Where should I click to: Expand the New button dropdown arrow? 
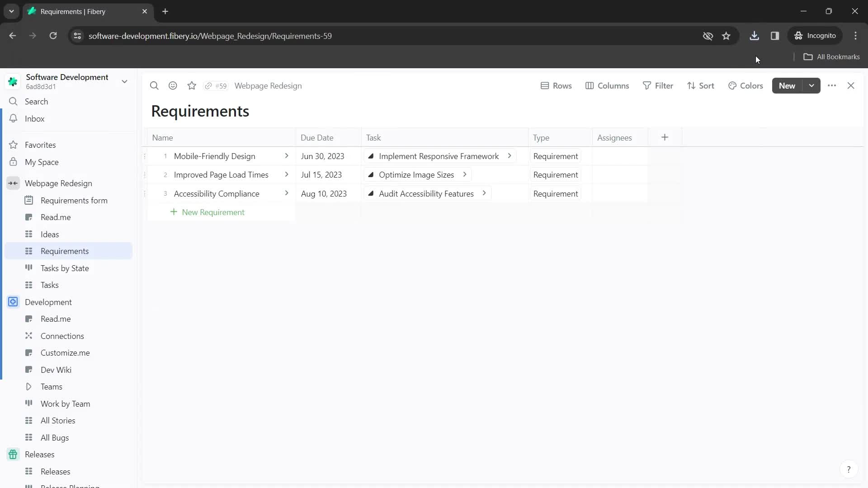pos(811,86)
